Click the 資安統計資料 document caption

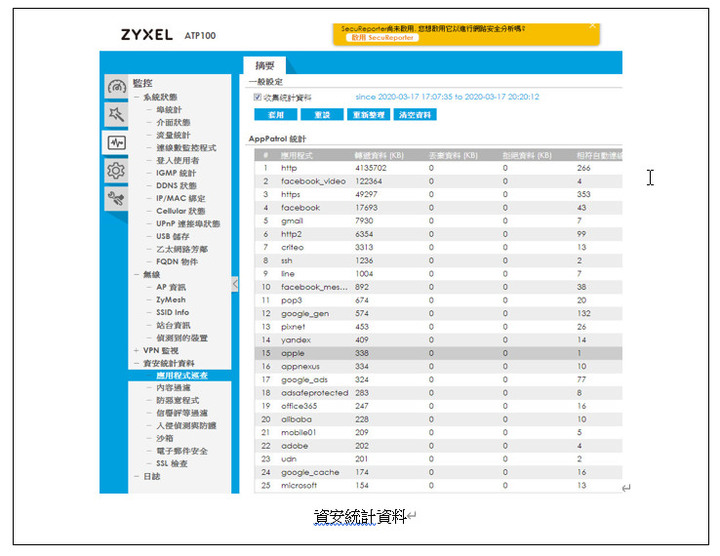360,517
